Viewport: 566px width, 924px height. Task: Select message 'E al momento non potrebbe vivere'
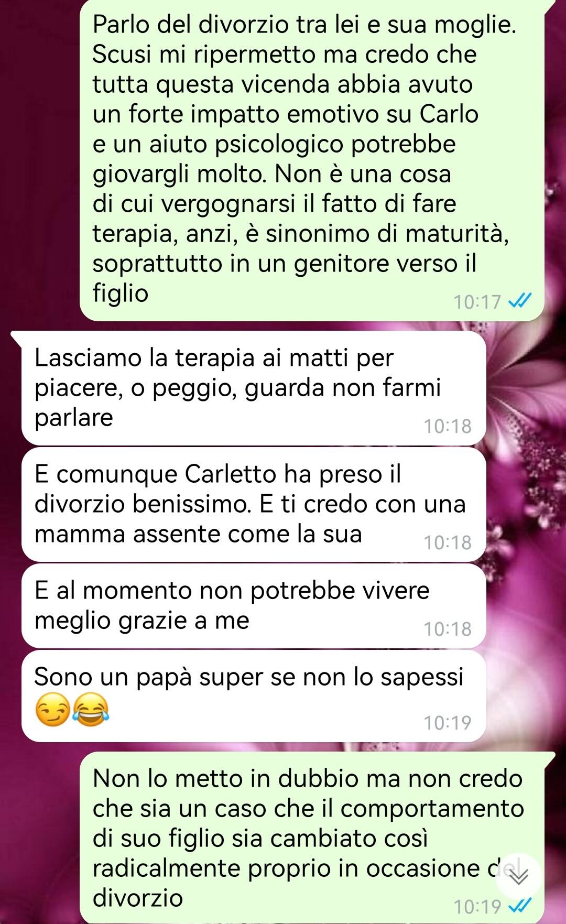254,606
